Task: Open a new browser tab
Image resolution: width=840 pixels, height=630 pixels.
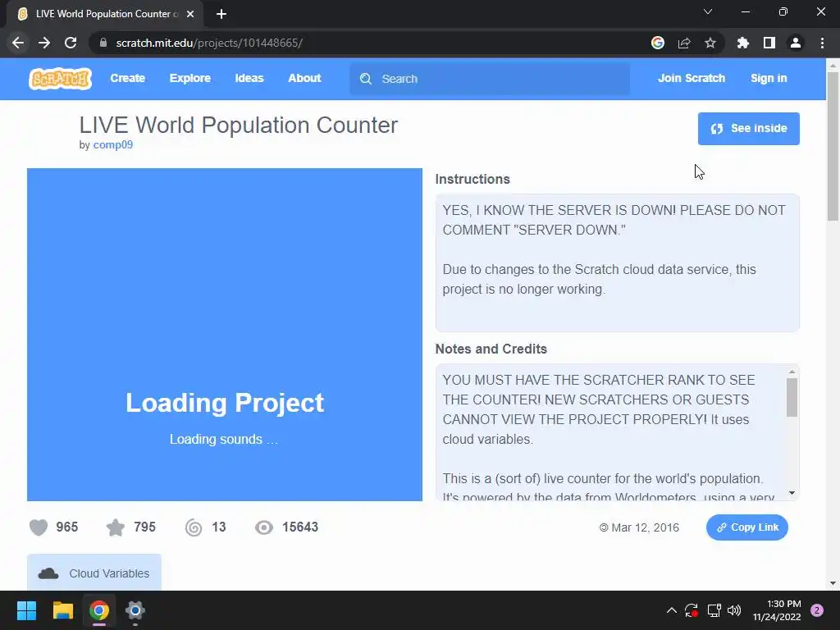Action: coord(221,14)
